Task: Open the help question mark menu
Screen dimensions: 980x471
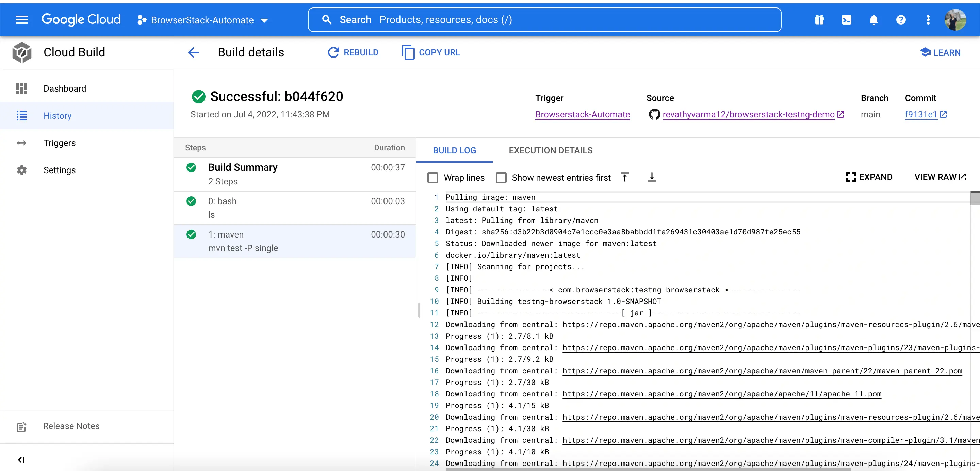Action: coord(900,20)
